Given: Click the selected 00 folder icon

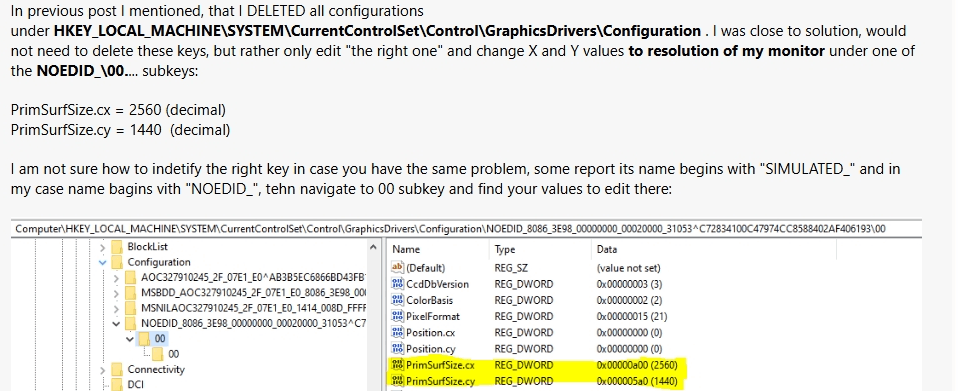Looking at the screenshot, I should click(144, 338).
